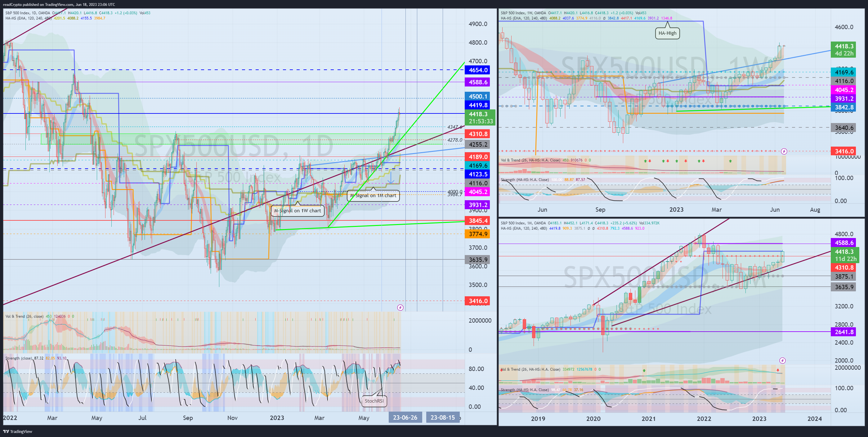
Task: Click the StochRSI callout label
Action: click(374, 401)
